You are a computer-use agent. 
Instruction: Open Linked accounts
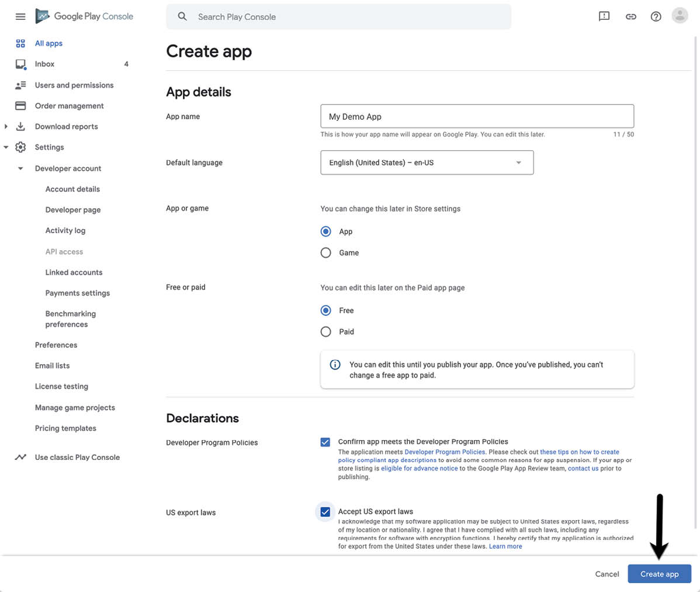74,272
